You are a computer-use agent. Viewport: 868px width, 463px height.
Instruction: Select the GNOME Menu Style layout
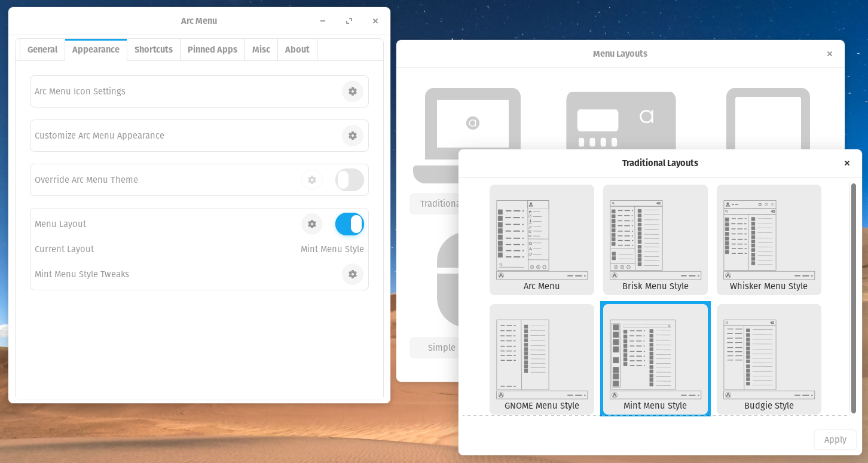542,359
